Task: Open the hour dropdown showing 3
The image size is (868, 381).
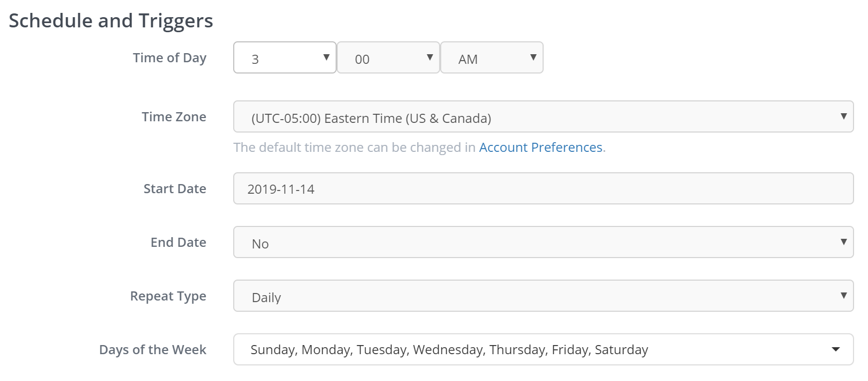Action: point(285,57)
